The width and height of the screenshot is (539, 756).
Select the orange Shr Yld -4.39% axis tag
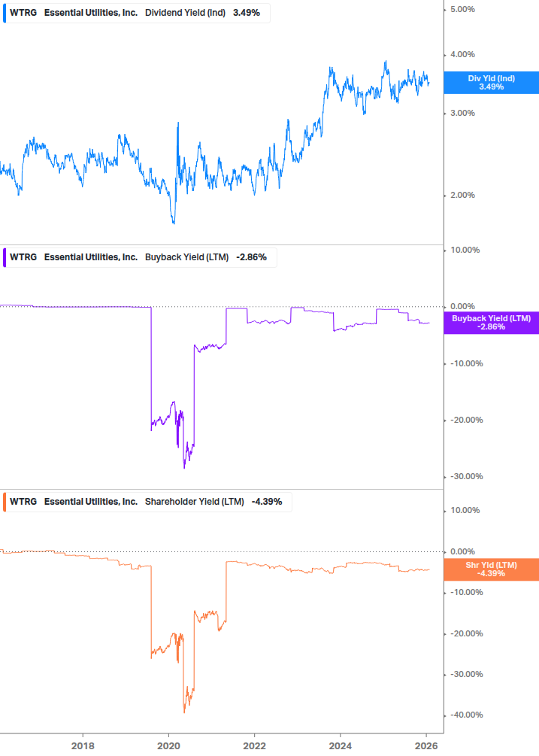pyautogui.click(x=491, y=569)
